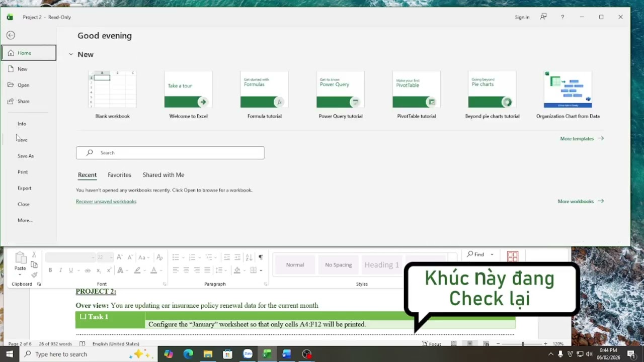Apply text highlight color in Word
644x362 pixels.
(137, 270)
